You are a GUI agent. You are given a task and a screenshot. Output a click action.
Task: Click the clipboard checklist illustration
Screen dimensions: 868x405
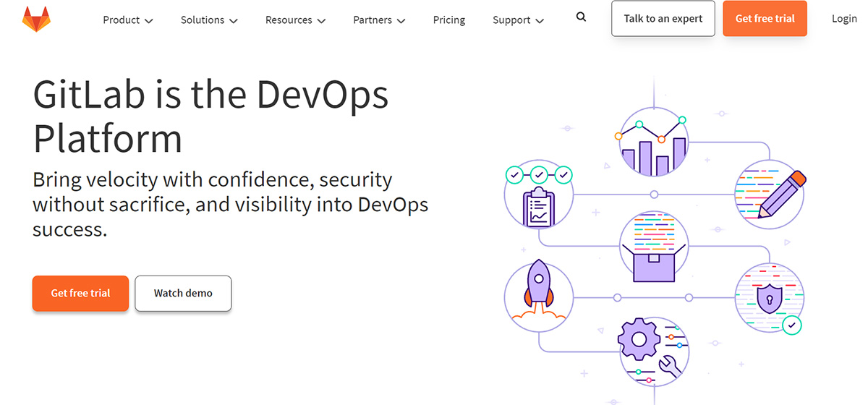(x=538, y=196)
